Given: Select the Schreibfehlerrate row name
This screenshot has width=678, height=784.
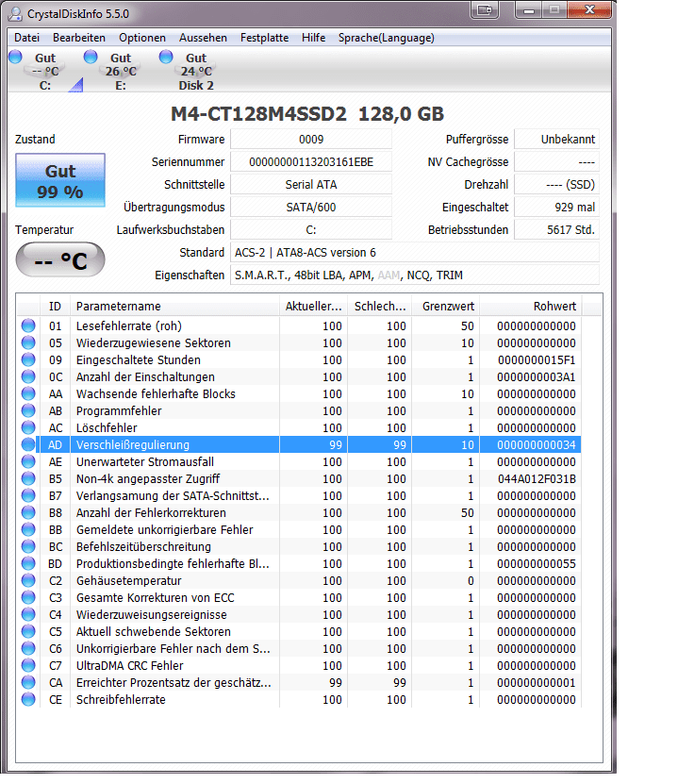Looking at the screenshot, I should (x=121, y=700).
